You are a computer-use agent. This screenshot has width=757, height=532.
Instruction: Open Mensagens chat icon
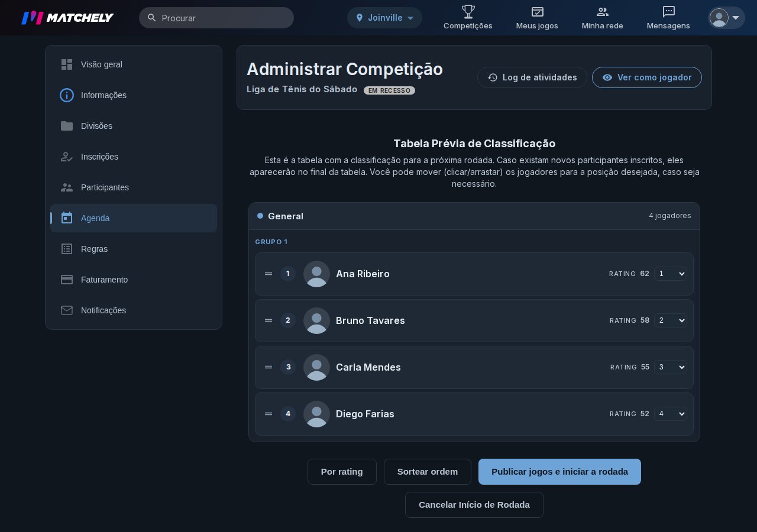click(x=668, y=11)
